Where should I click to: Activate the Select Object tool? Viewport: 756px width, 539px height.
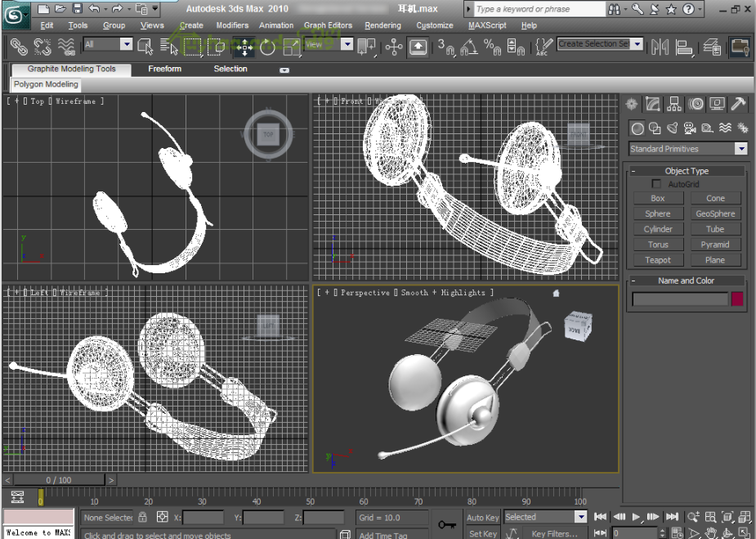click(x=145, y=47)
